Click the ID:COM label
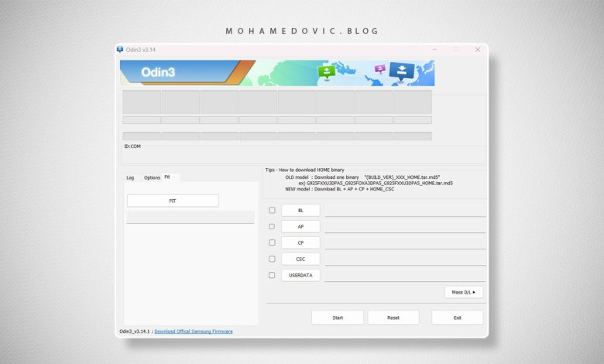The image size is (604, 364). tap(132, 146)
